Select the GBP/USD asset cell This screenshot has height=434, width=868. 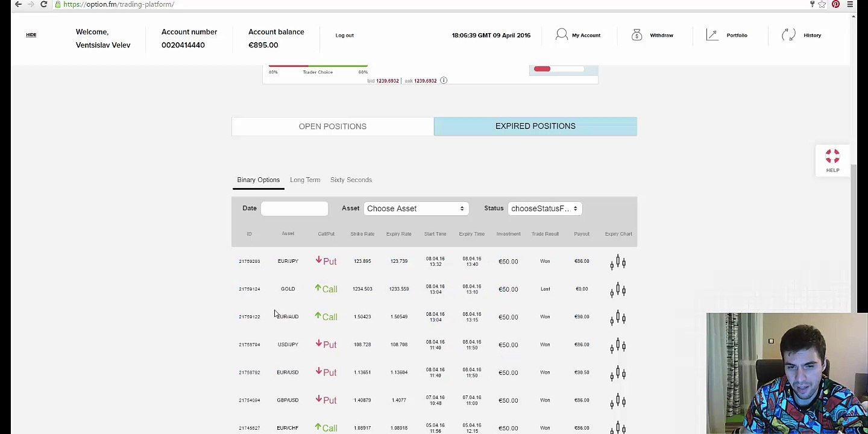click(x=288, y=400)
